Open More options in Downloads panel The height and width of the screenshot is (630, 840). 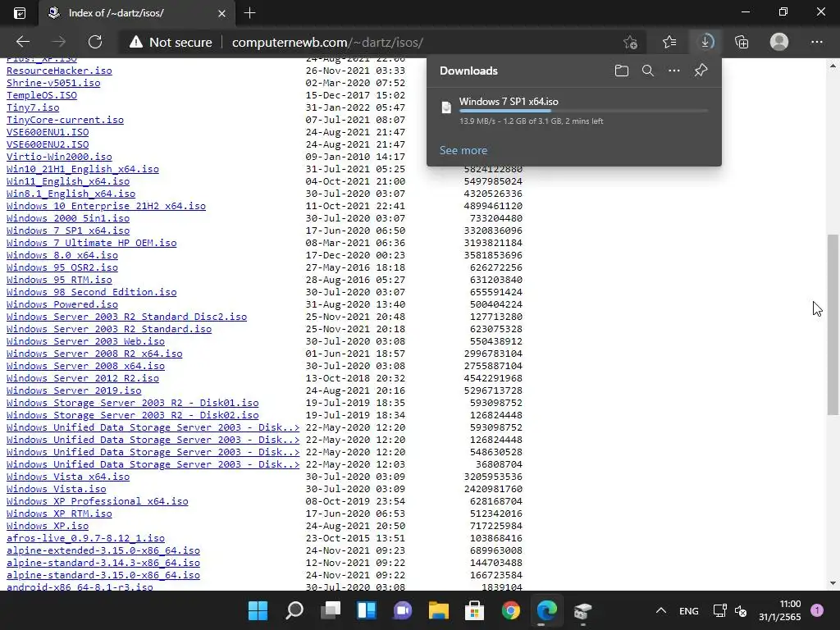pos(674,71)
